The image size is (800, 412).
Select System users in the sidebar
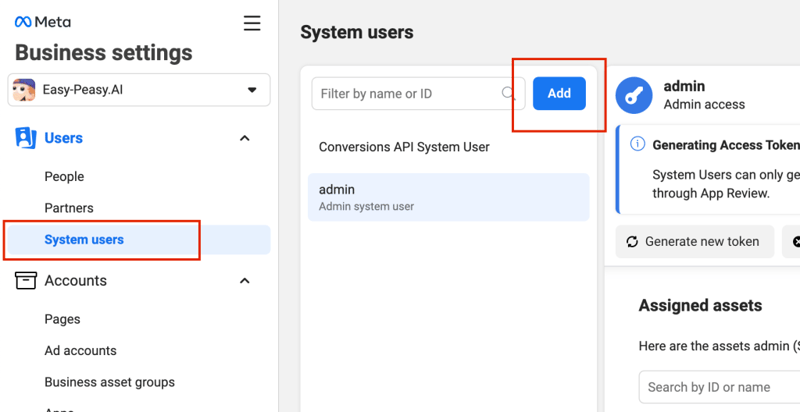[84, 240]
